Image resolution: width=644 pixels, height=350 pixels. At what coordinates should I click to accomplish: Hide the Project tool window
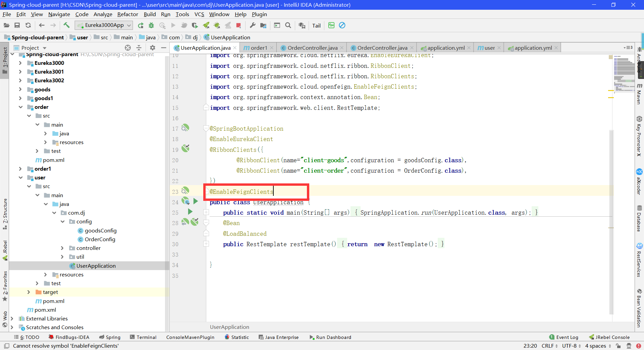click(164, 48)
